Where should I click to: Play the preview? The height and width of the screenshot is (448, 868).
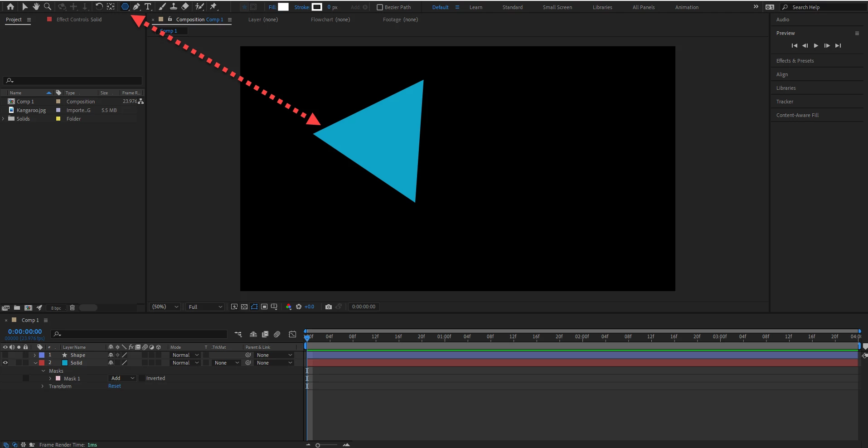816,45
